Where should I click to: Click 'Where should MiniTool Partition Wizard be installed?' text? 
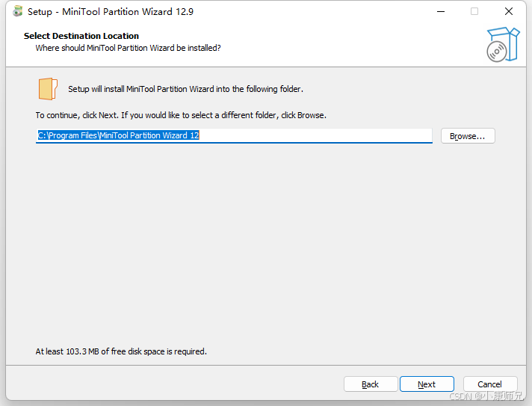coord(129,48)
